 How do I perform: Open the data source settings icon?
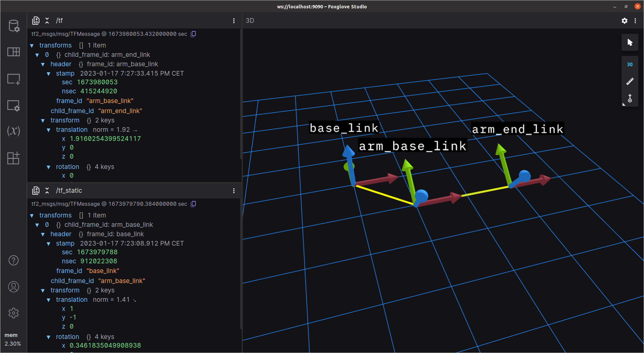point(13,25)
